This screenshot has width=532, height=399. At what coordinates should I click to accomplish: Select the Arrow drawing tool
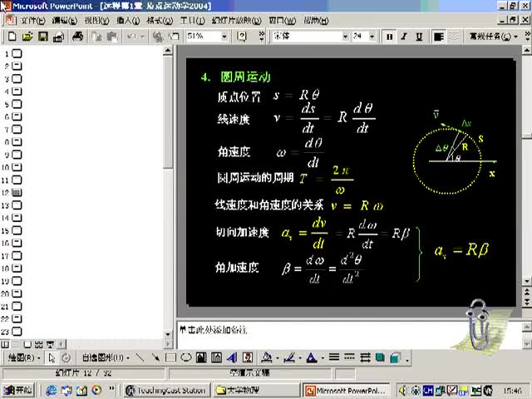[155, 357]
